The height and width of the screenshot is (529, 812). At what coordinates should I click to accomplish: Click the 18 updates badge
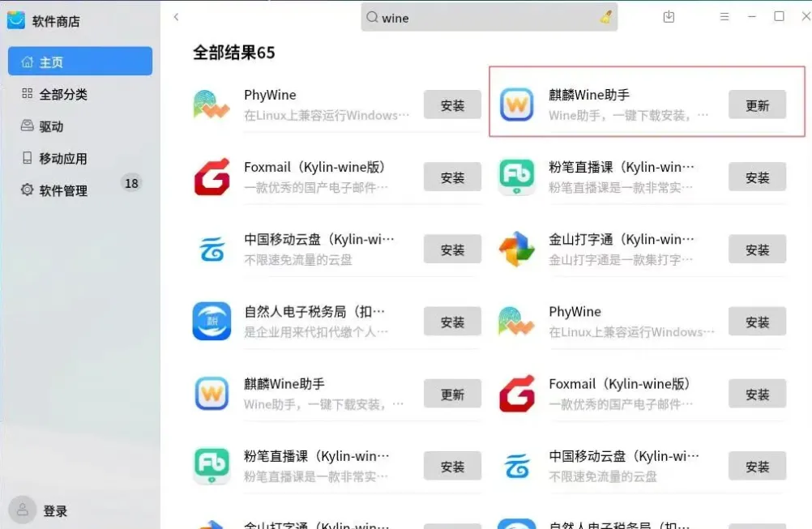131,183
